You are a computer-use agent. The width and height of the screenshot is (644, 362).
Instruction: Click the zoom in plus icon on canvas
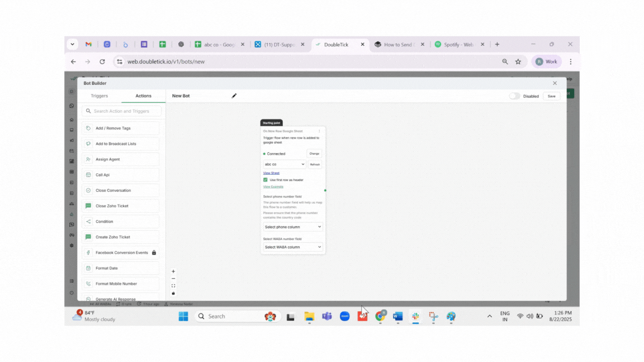pos(173,271)
